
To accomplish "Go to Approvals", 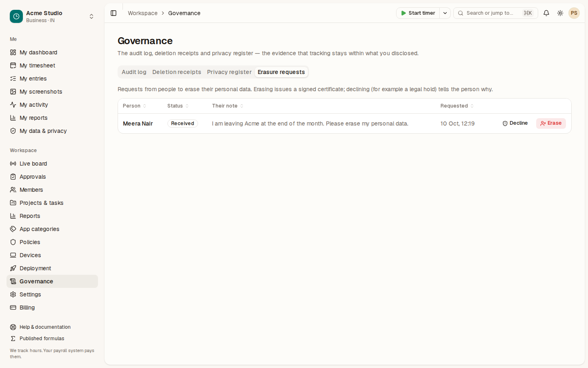I will coord(52,177).
